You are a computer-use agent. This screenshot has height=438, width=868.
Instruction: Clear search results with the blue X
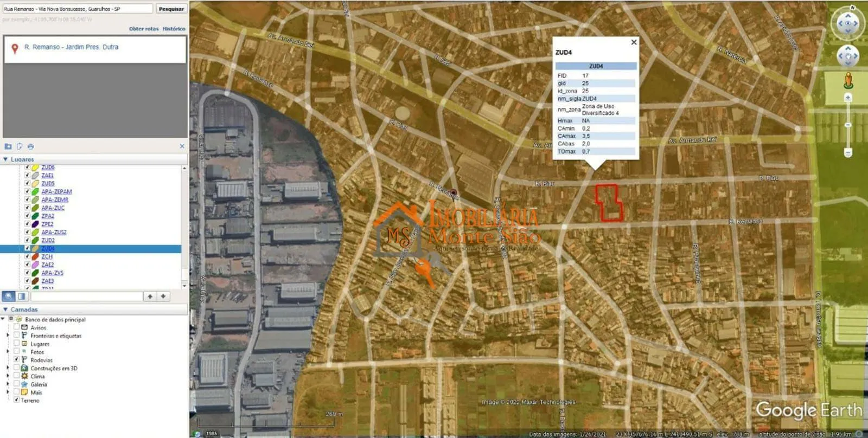(182, 146)
